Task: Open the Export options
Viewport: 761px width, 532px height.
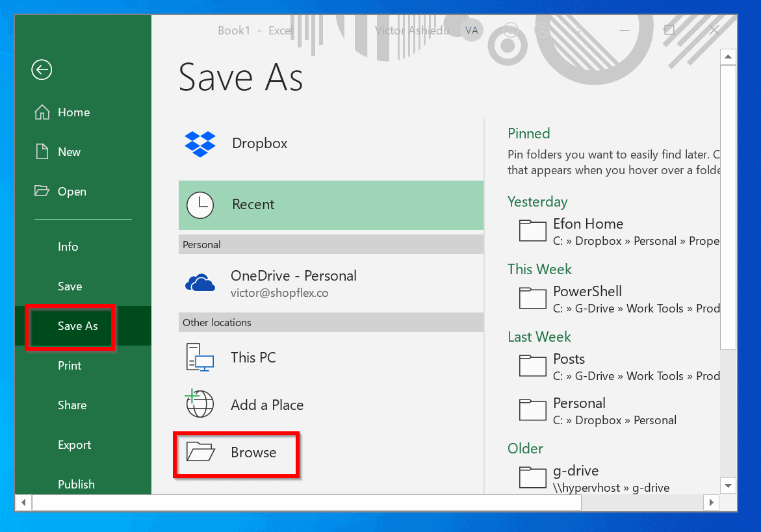Action: click(x=74, y=444)
